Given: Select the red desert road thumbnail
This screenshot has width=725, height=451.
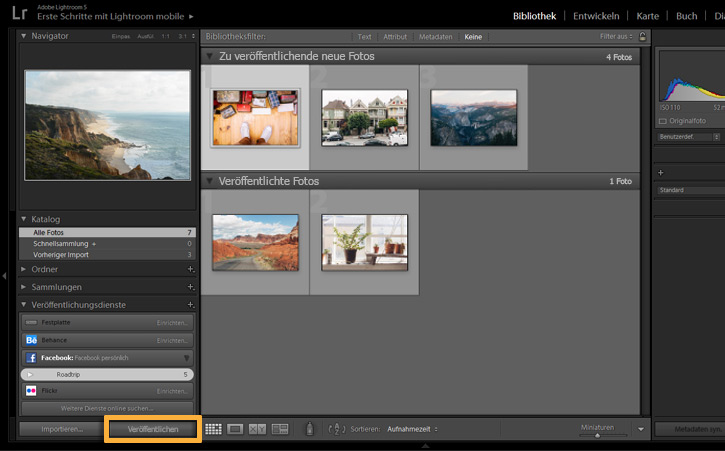Looking at the screenshot, I should [x=255, y=242].
